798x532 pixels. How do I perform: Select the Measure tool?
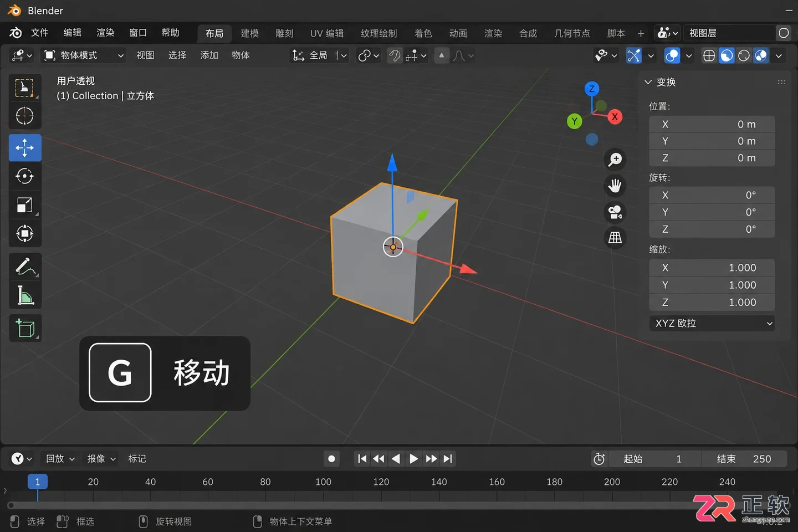click(25, 295)
